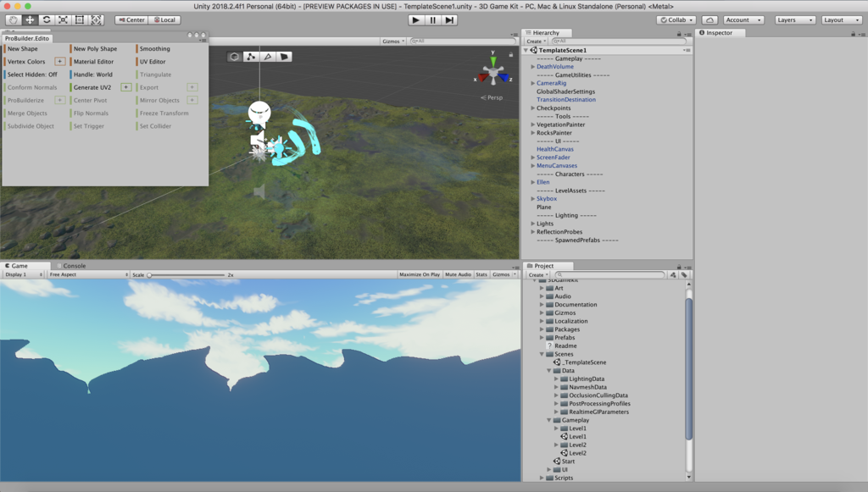This screenshot has height=492, width=868.
Task: Click search-by-label icon in Project panel
Action: click(x=684, y=274)
